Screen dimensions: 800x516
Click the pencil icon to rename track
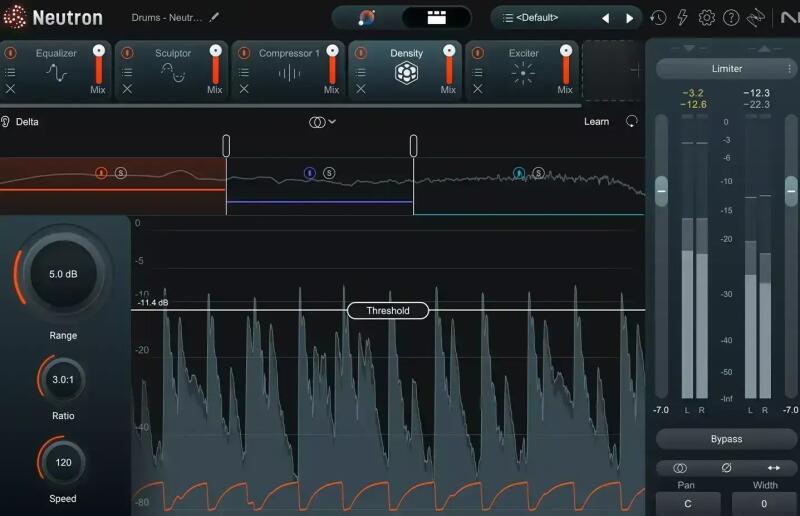click(214, 17)
